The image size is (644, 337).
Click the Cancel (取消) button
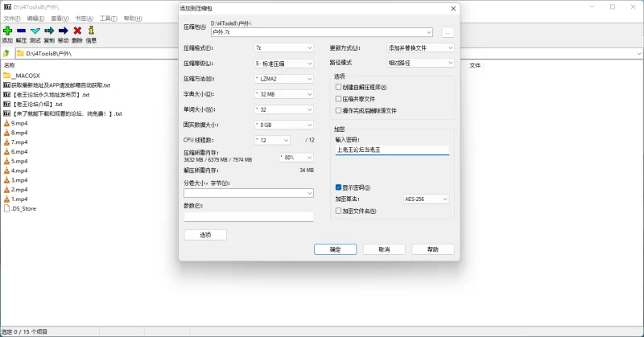pyautogui.click(x=384, y=249)
